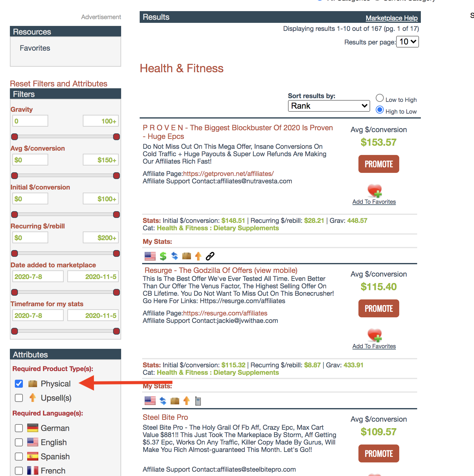Enable French language checkbox
This screenshot has width=474, height=476.
[x=19, y=471]
